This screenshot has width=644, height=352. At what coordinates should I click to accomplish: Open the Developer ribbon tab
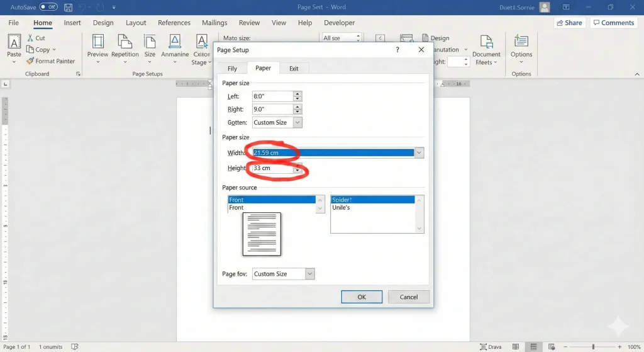click(339, 23)
